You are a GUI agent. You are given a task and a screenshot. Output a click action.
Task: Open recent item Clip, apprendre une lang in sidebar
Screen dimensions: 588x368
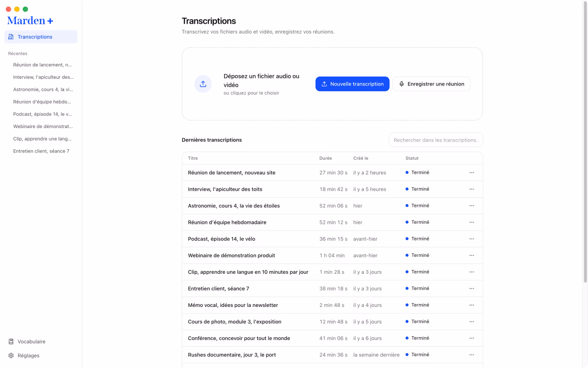coord(43,139)
